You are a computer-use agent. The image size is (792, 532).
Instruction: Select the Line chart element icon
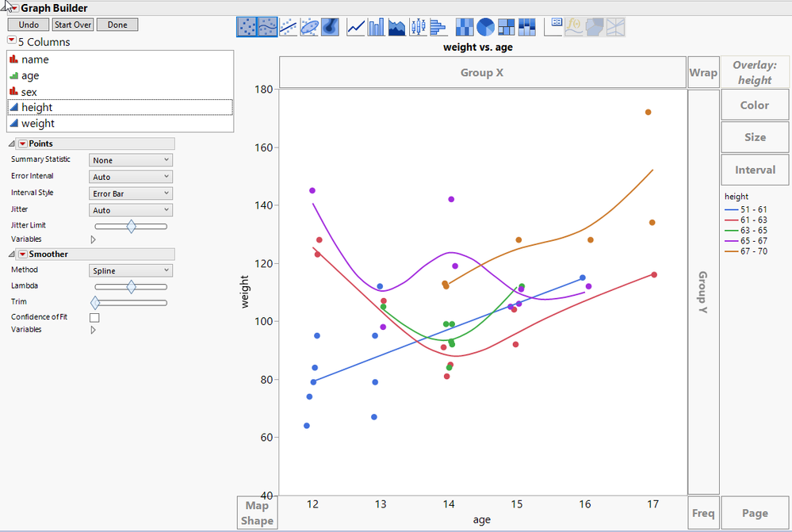click(x=356, y=27)
